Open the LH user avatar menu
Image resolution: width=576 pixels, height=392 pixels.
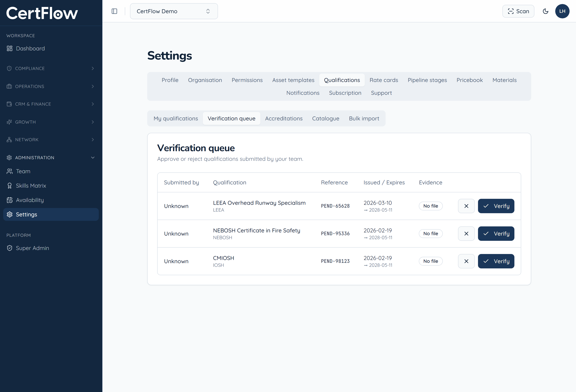pyautogui.click(x=562, y=11)
